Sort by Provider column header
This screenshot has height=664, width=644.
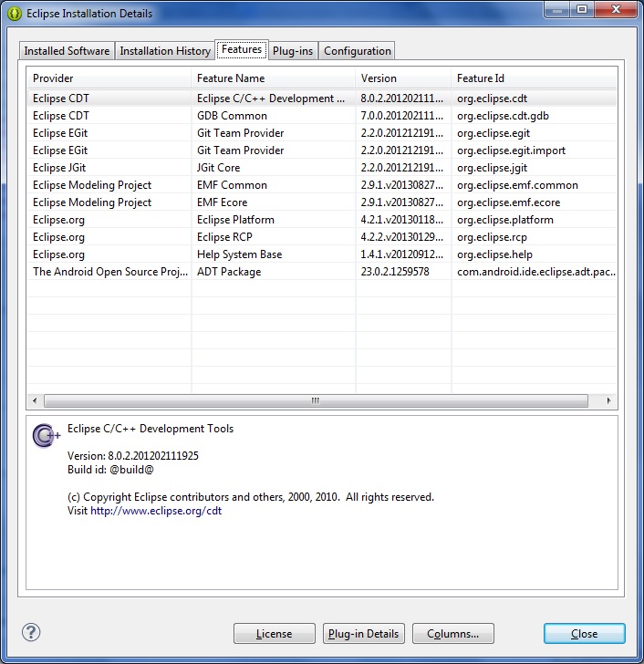[x=109, y=78]
